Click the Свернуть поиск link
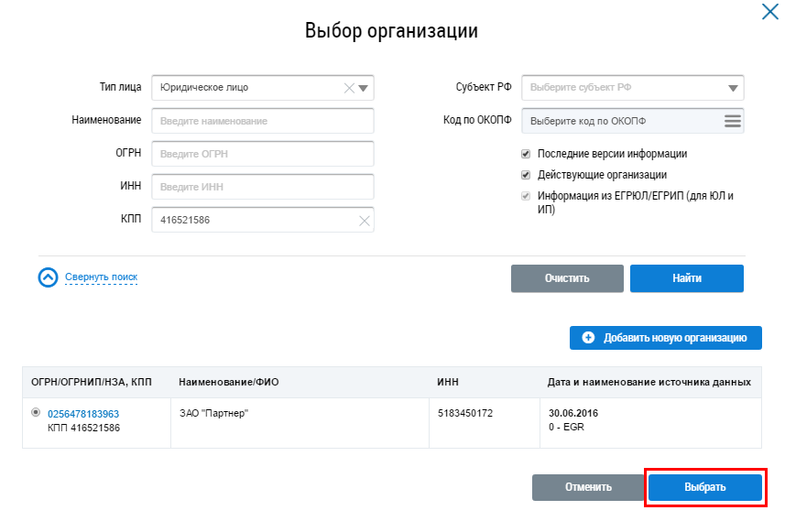Screen dimensions: 785x532 click(101, 277)
